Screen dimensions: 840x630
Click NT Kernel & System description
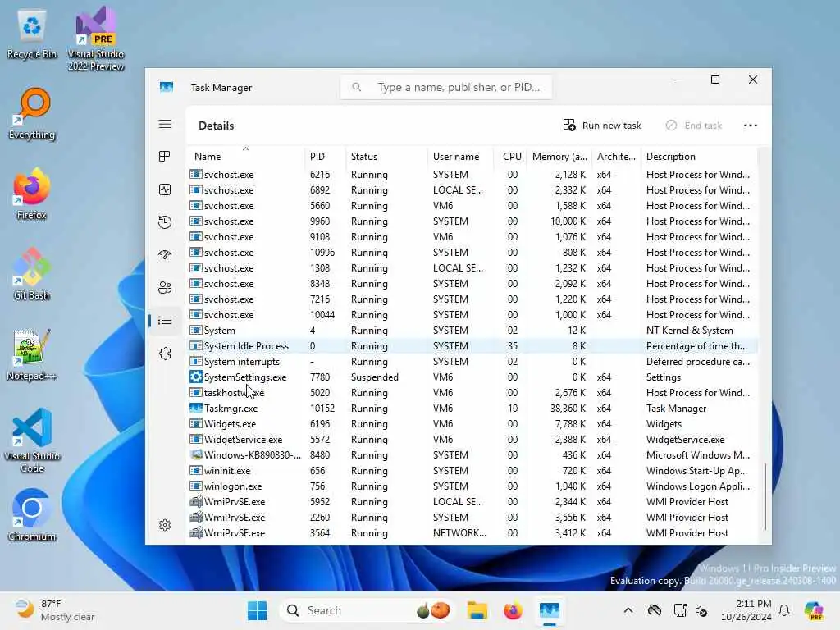(689, 331)
